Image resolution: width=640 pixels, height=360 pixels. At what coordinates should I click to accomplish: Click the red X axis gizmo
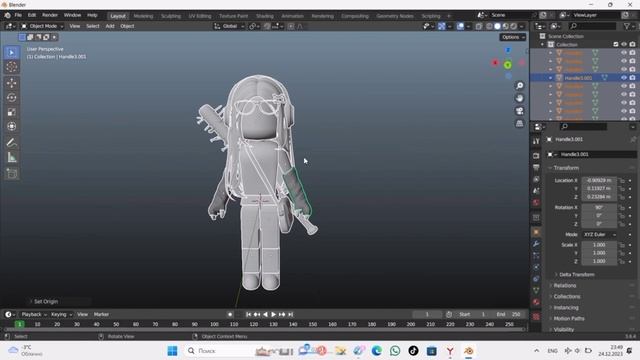coord(496,63)
